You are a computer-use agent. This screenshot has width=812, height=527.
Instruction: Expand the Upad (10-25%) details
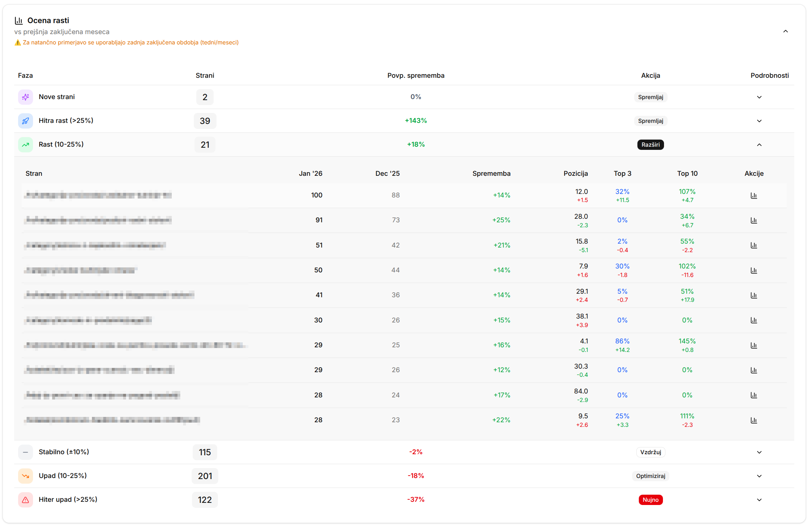pos(759,476)
